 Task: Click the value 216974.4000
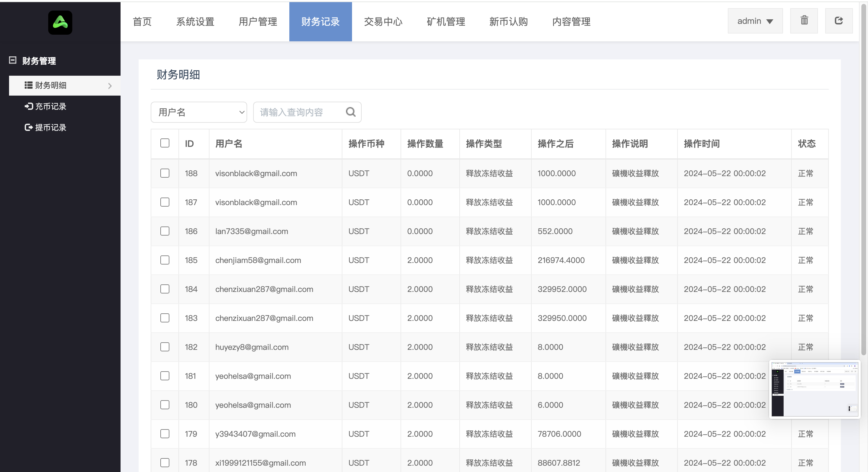(561, 260)
